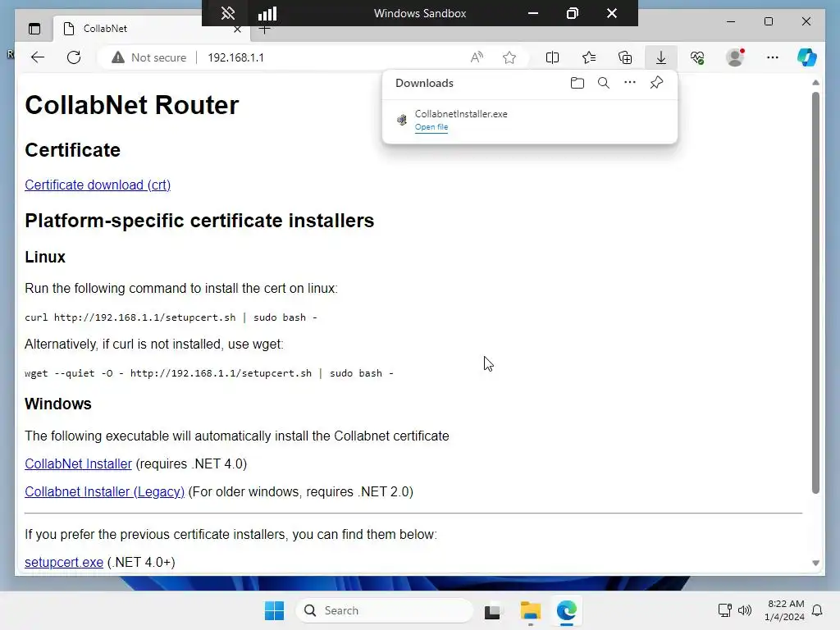Click the CollabNet Router heading
The image size is (840, 630).
click(132, 105)
